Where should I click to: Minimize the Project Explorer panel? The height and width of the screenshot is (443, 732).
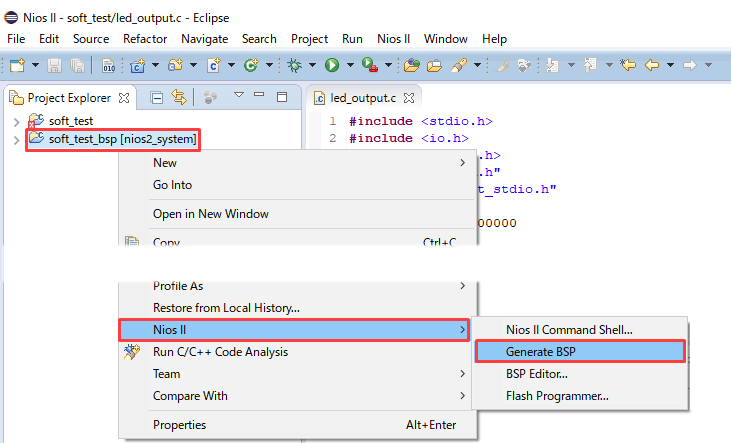(x=261, y=98)
